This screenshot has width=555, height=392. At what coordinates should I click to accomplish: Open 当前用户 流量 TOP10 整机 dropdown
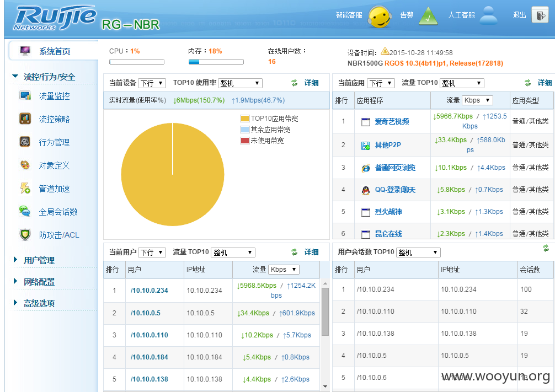[x=233, y=253]
